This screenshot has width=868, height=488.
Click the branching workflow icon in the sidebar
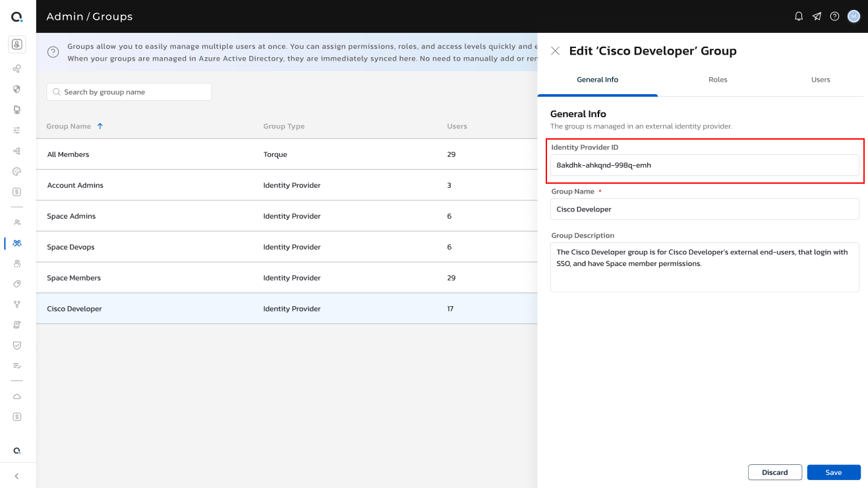coord(17,304)
